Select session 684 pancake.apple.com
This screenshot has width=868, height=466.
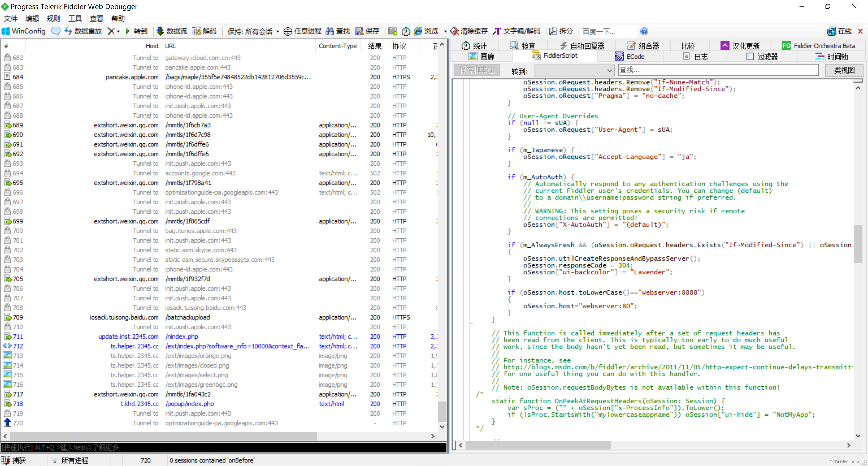tap(219, 77)
